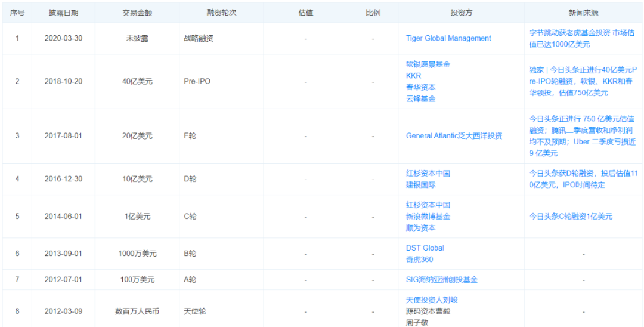Viewport: 644px width, 327px height.
Task: Open the KKR investor link
Action: click(x=413, y=76)
